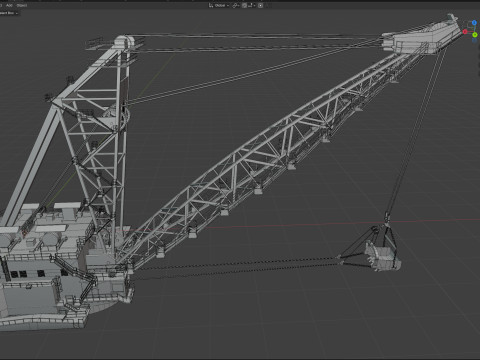Toggle proportional editing button

tap(260, 5)
